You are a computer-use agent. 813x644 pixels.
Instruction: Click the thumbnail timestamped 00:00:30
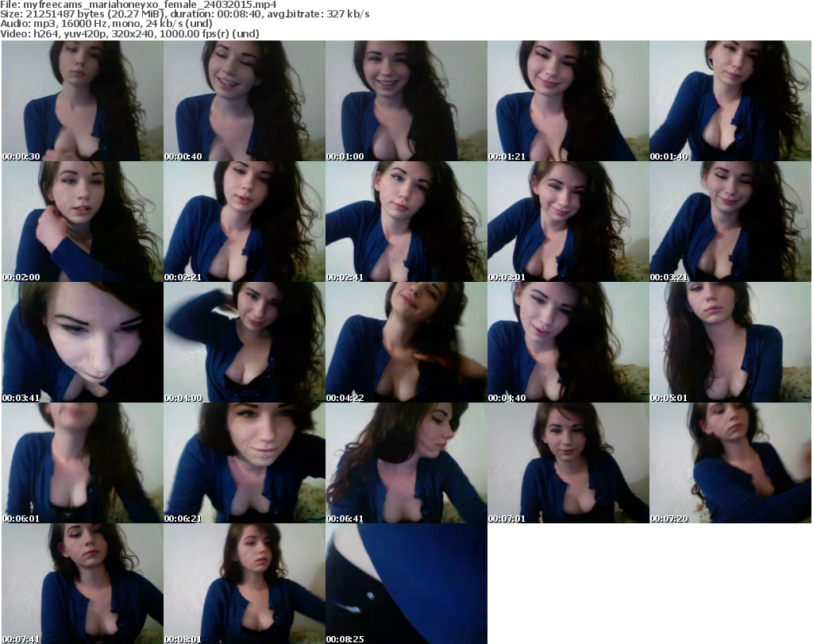coord(83,101)
